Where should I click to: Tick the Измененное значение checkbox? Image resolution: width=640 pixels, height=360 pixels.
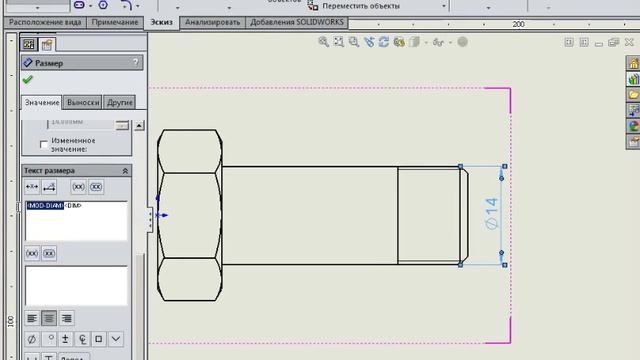[44, 144]
